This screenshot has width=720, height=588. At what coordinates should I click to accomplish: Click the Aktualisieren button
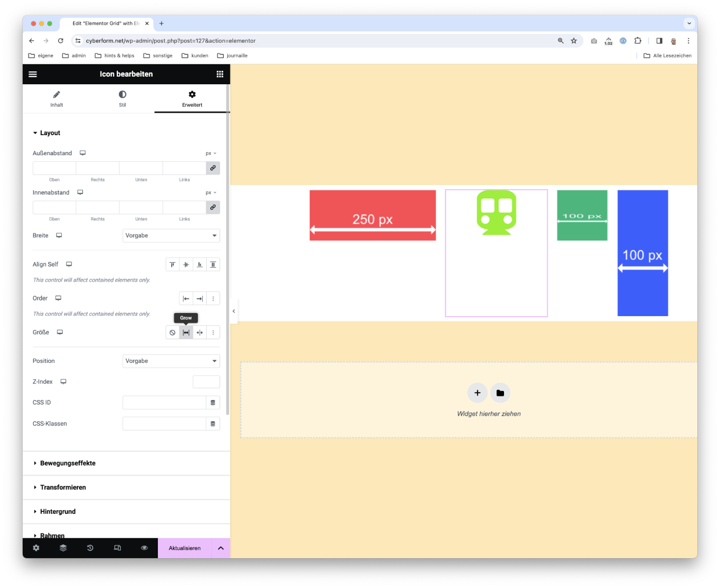point(185,548)
